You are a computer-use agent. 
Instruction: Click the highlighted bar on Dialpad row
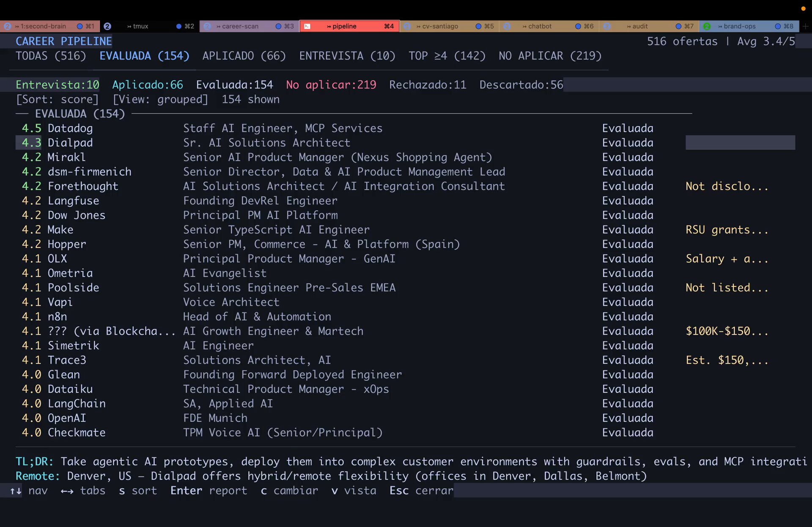740,143
